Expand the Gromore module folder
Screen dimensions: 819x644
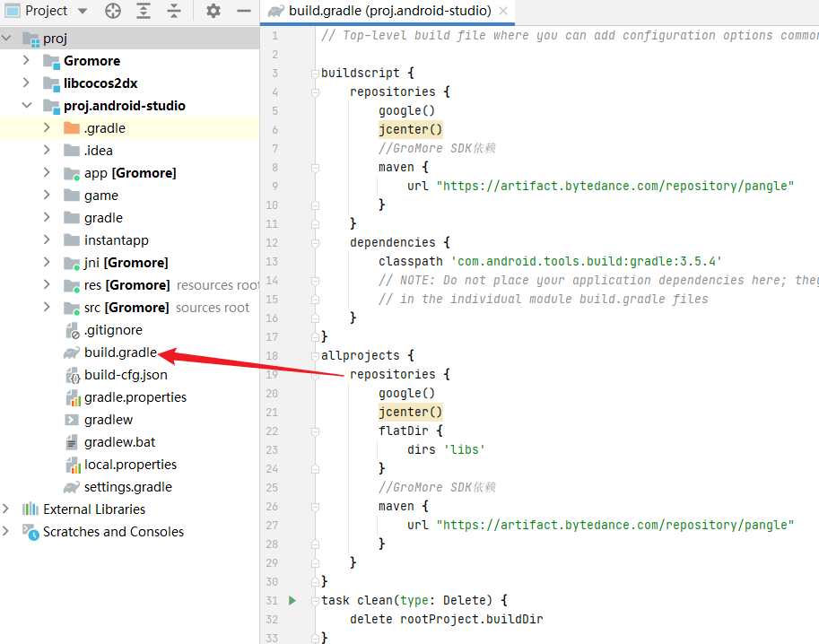tap(26, 61)
